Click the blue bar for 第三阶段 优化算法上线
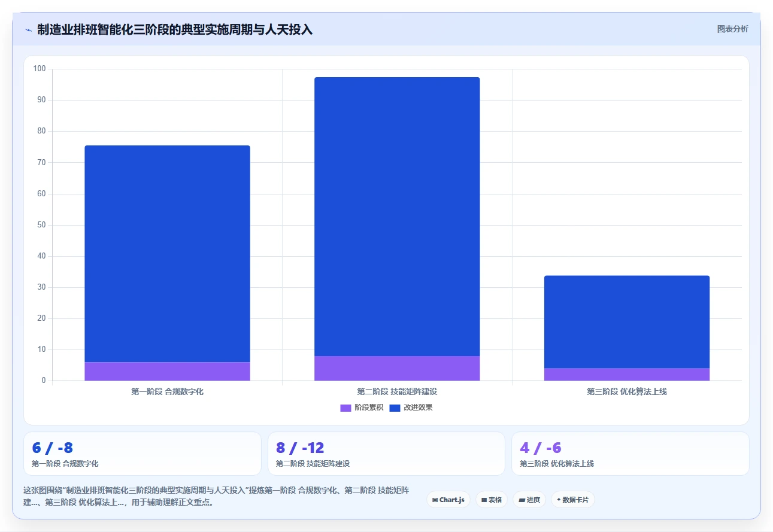Viewport: 773px width, 532px height. tap(627, 322)
